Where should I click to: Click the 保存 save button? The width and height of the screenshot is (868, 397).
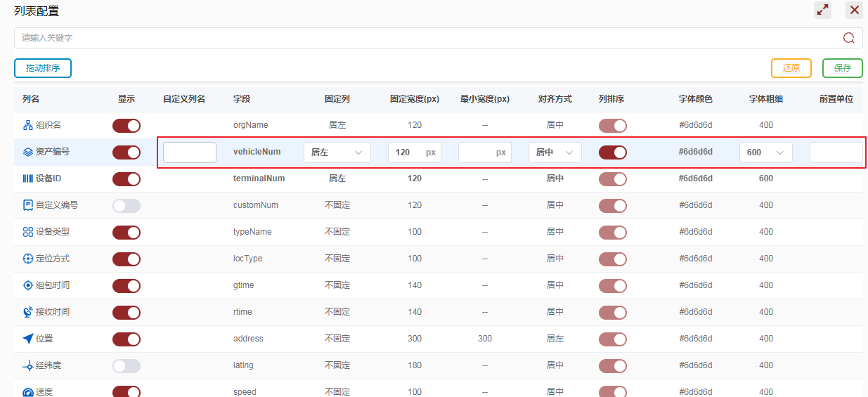tap(842, 68)
